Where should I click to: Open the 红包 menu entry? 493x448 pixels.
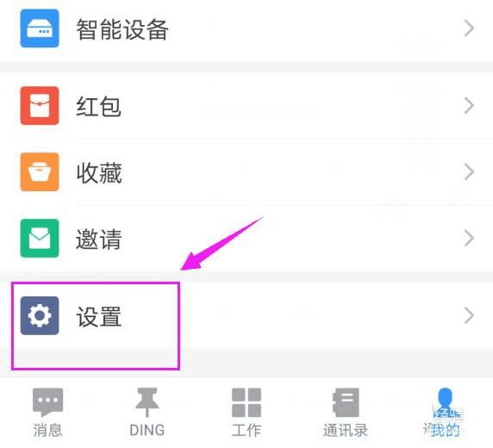246,106
